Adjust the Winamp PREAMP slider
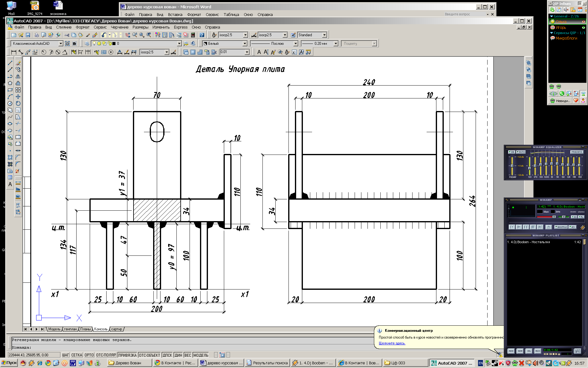The width and height of the screenshot is (588, 368). tap(512, 166)
